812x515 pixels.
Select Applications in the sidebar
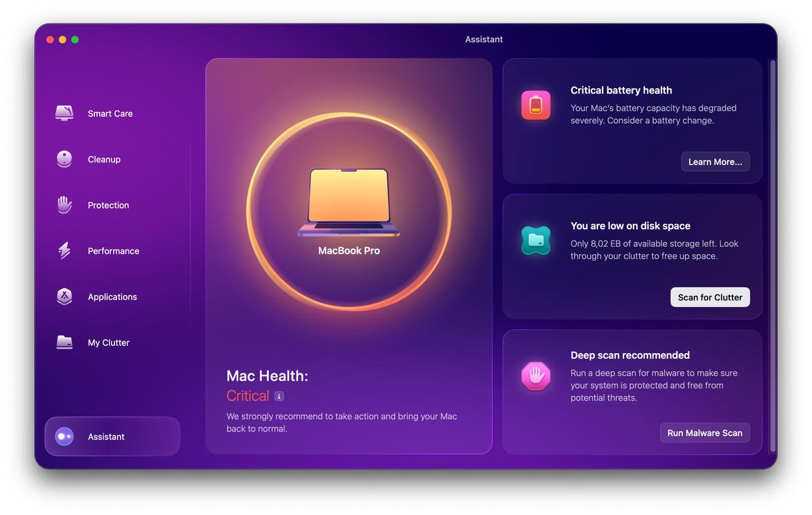pyautogui.click(x=112, y=297)
